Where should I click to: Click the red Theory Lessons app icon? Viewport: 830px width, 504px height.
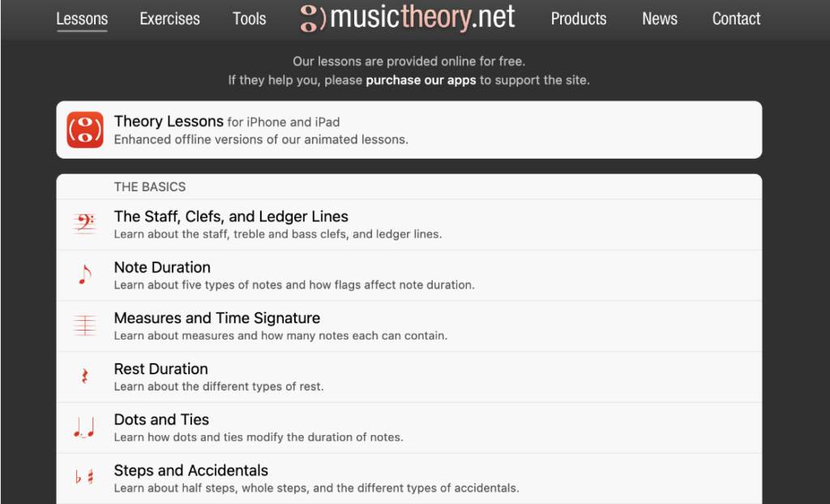click(x=84, y=130)
